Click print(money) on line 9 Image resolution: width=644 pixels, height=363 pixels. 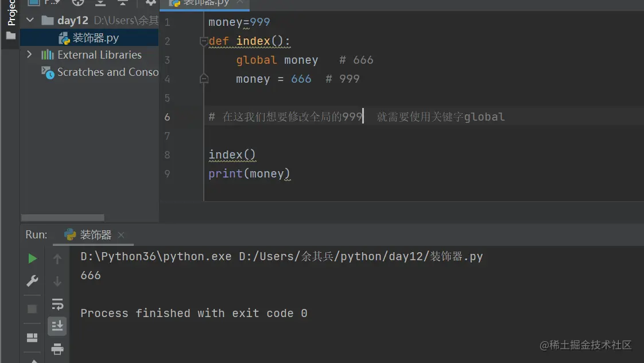click(249, 174)
